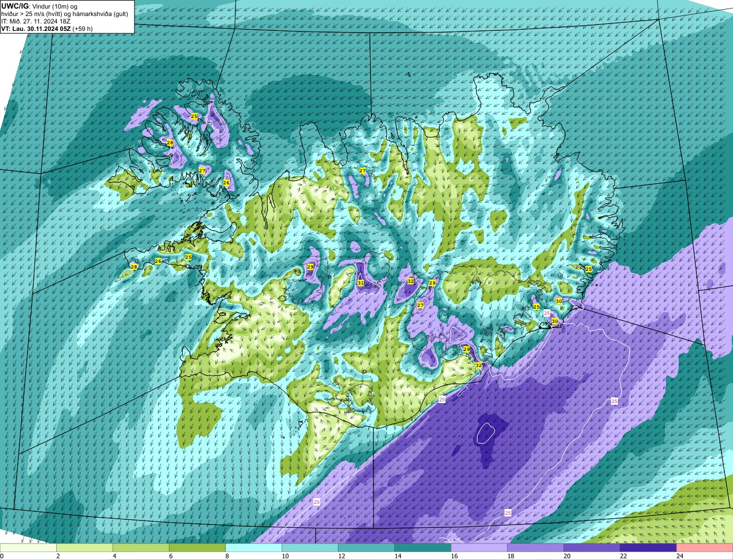Click the 4–6 m/s green legend swatch
This screenshot has width=733, height=560.
click(141, 547)
